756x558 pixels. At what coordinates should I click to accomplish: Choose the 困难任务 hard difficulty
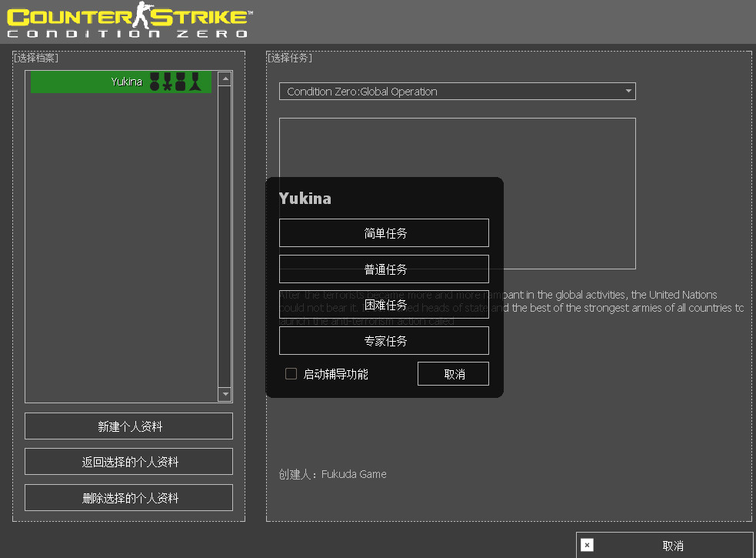pos(384,305)
